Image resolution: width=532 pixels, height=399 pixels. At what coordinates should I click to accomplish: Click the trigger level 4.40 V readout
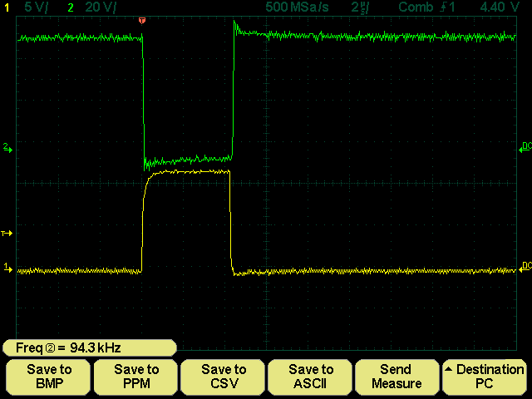click(500, 7)
